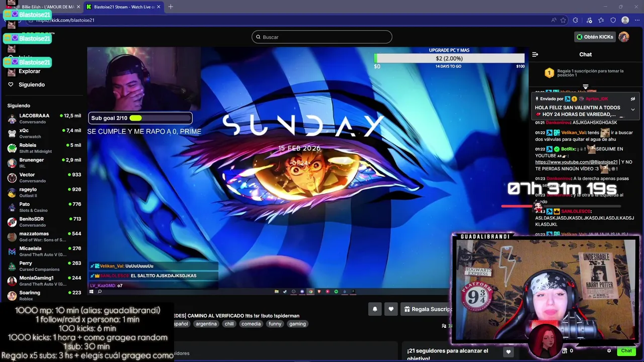Collapse chat with the arrow icon
Image resolution: width=644 pixels, height=362 pixels.
535,54
